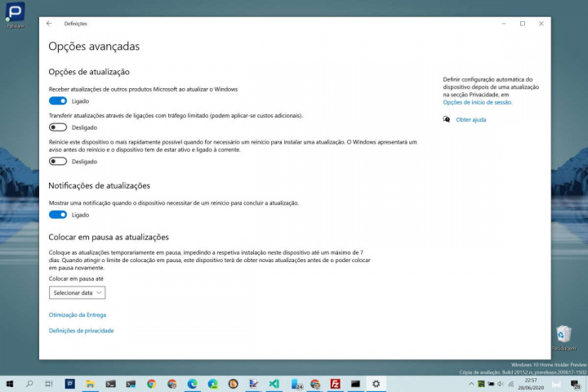Disable receiving updates for other Microsoft products

pos(58,101)
